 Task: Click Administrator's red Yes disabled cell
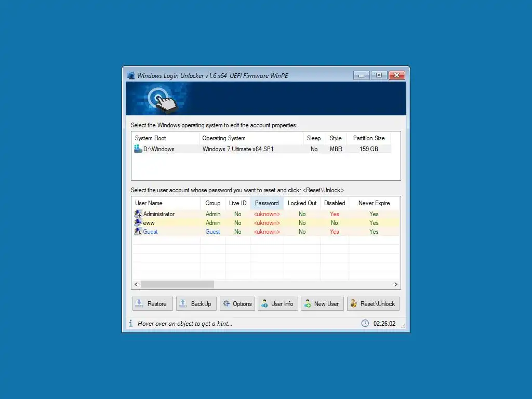(335, 214)
